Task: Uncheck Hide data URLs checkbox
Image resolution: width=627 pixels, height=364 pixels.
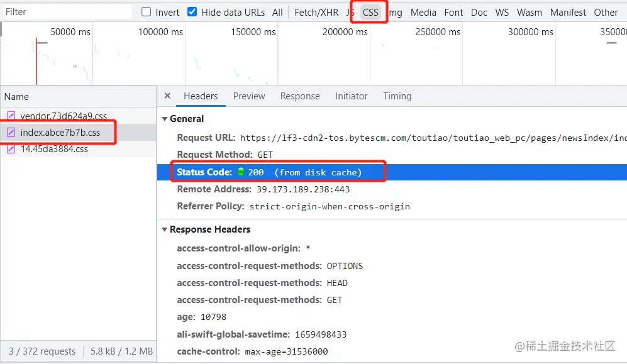Action: [192, 12]
